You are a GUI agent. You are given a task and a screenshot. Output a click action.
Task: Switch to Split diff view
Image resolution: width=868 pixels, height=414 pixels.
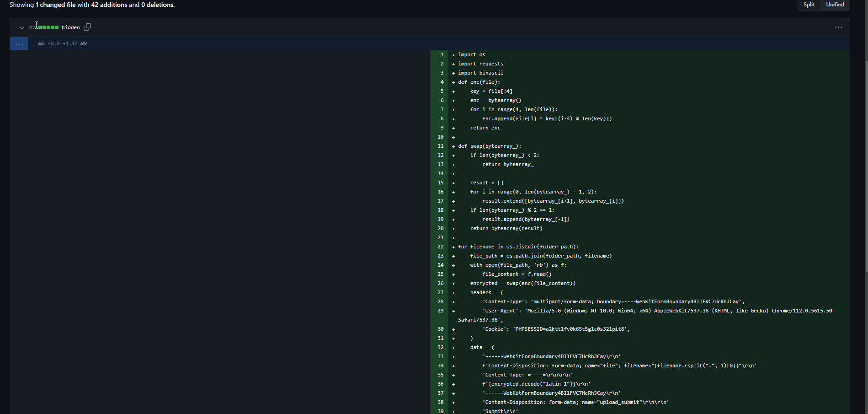[809, 5]
